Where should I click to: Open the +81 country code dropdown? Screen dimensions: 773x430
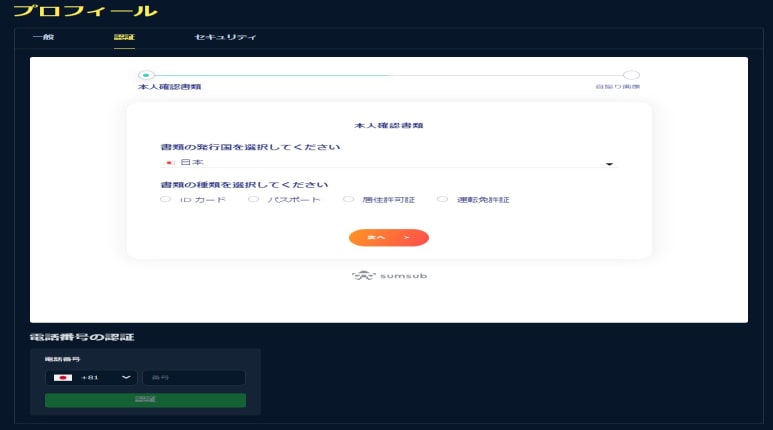click(91, 378)
